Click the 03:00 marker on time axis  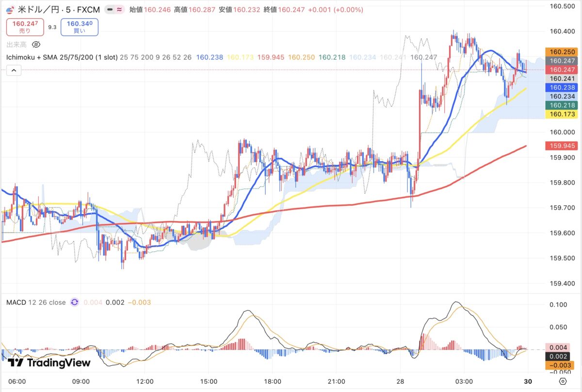click(x=465, y=381)
